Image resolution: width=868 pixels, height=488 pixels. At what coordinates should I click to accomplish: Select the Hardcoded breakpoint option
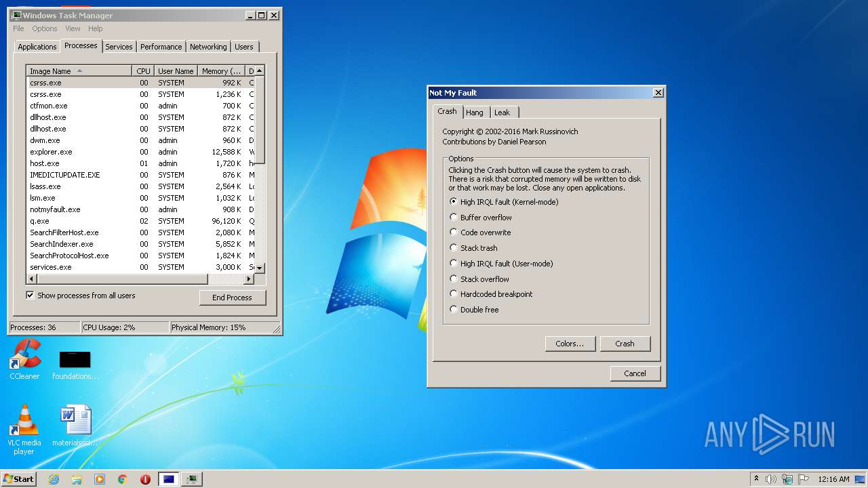tap(491, 294)
